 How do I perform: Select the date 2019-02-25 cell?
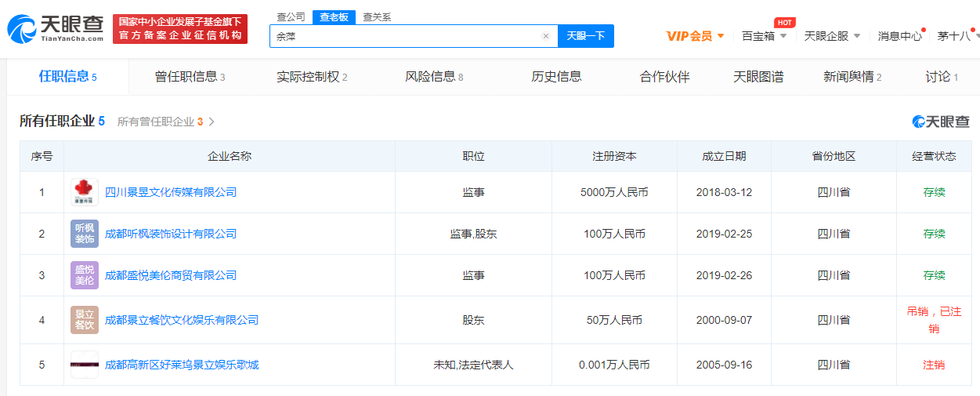724,234
